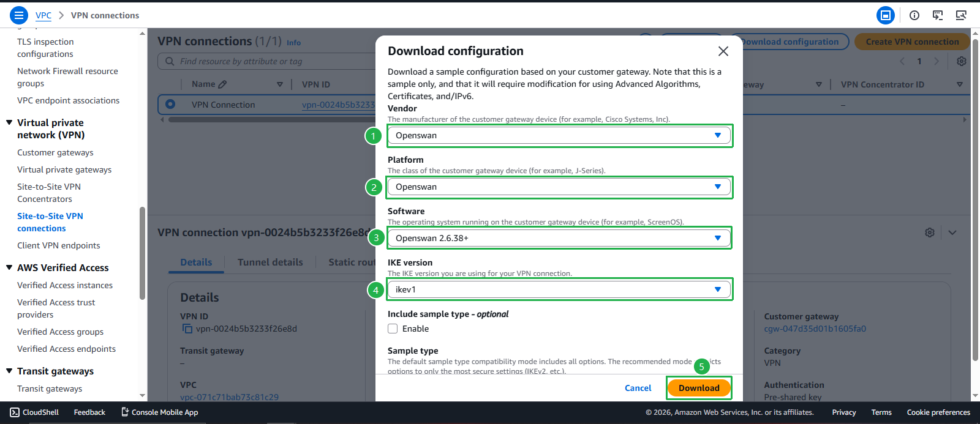Click Create VPN connection button
This screenshot has width=980, height=424.
click(x=912, y=42)
